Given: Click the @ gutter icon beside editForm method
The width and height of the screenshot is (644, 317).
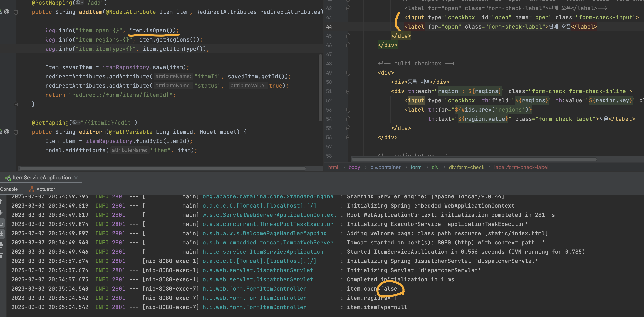Looking at the screenshot, I should (x=7, y=131).
